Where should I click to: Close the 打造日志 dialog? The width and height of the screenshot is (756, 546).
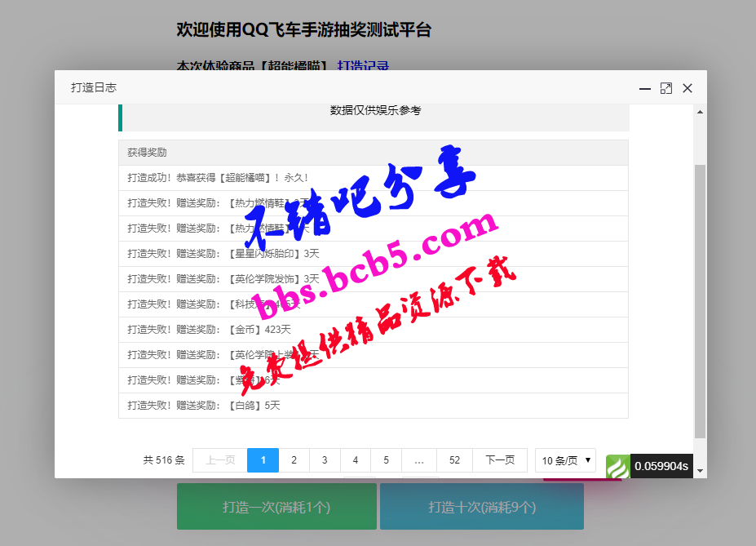[x=687, y=88]
